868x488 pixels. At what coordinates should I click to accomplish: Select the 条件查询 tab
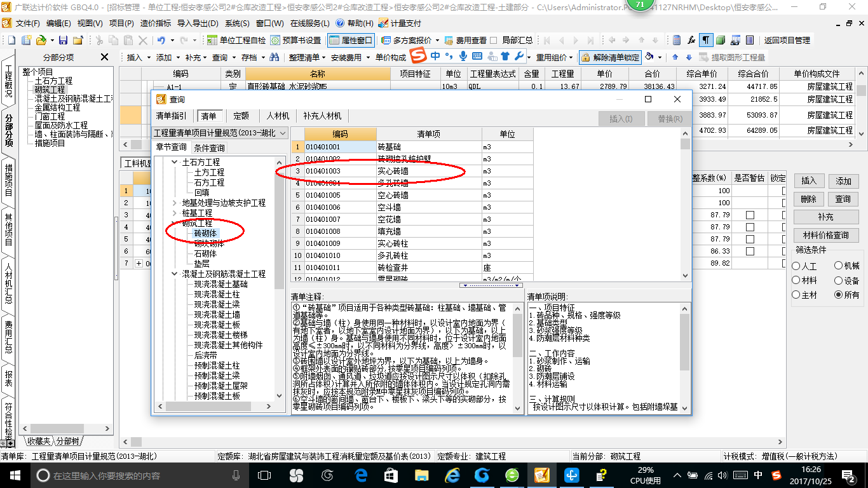209,147
